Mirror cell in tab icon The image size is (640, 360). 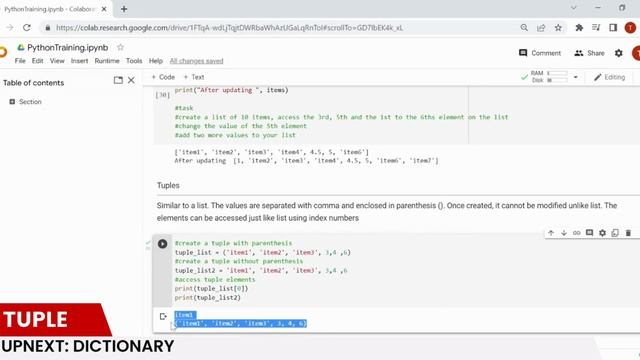click(x=615, y=233)
